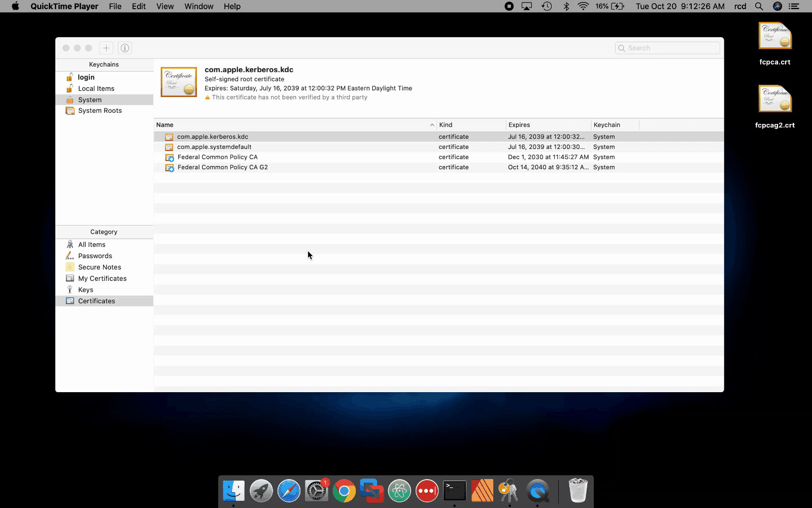Open the fcpca.crt certificate file on desktop
This screenshot has width=812, height=508.
pyautogui.click(x=774, y=37)
